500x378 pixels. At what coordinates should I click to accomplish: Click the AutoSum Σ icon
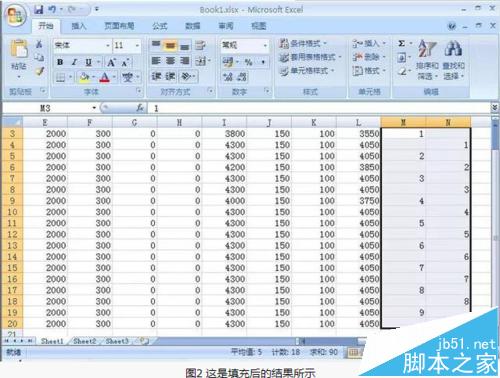[402, 43]
